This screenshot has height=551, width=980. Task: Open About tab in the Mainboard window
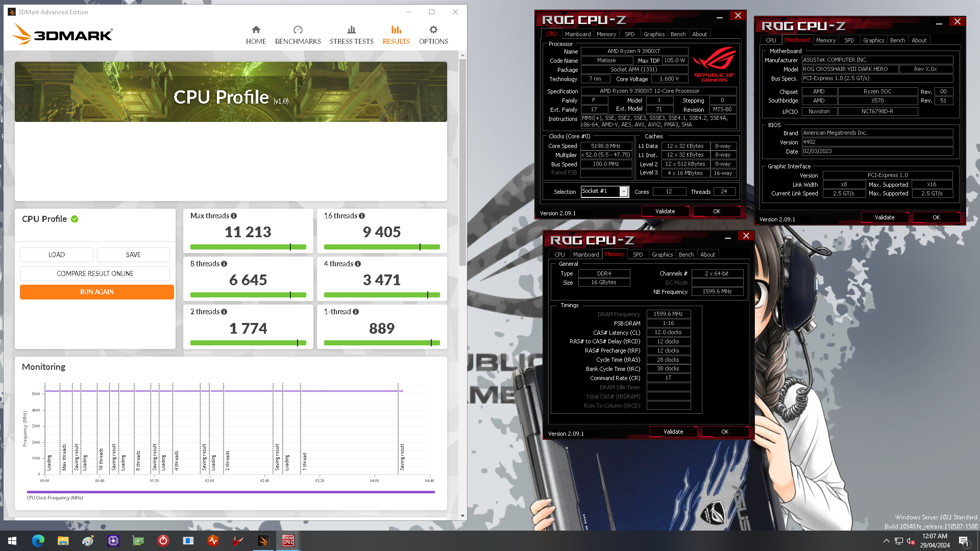click(919, 40)
